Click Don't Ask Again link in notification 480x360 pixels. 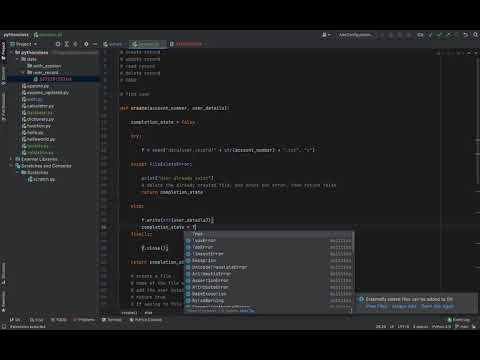tap(437, 306)
